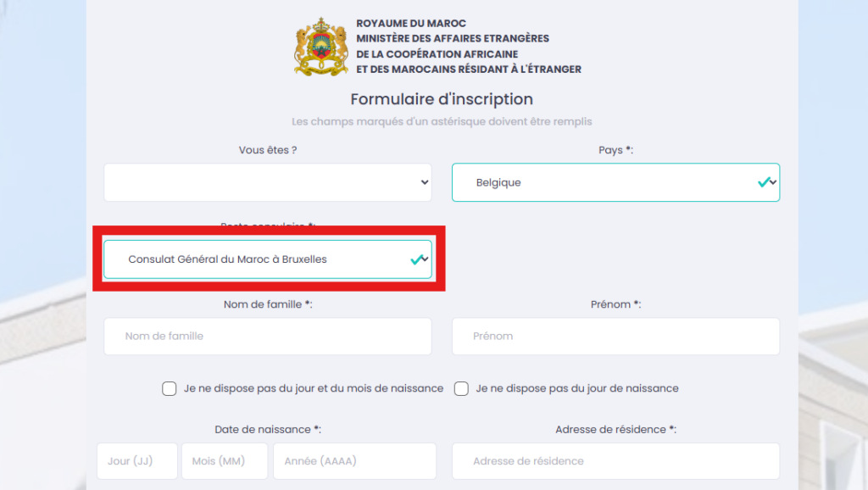Screen dimensions: 868x490
Task: Click the 'Pays *' field label
Action: pos(616,150)
